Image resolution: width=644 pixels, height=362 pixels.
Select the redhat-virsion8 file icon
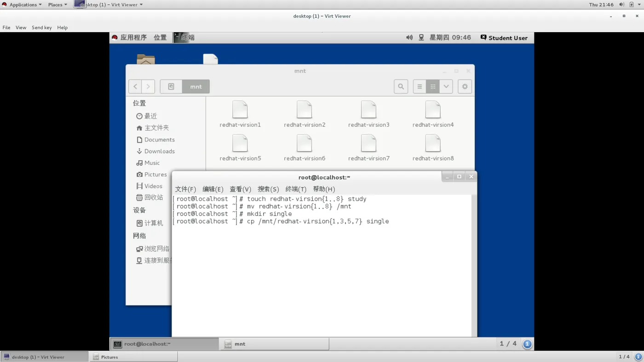pyautogui.click(x=433, y=143)
